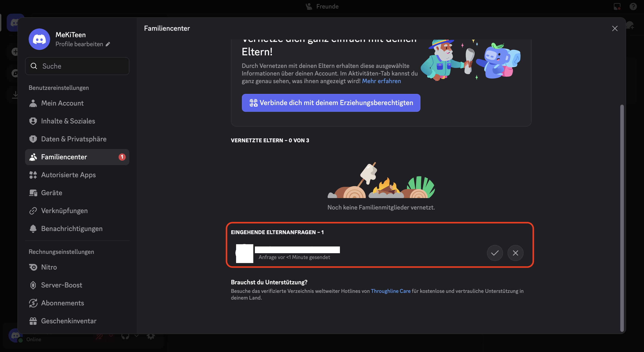Click the Familiencenter notification badge
644x352 pixels.
(x=122, y=157)
